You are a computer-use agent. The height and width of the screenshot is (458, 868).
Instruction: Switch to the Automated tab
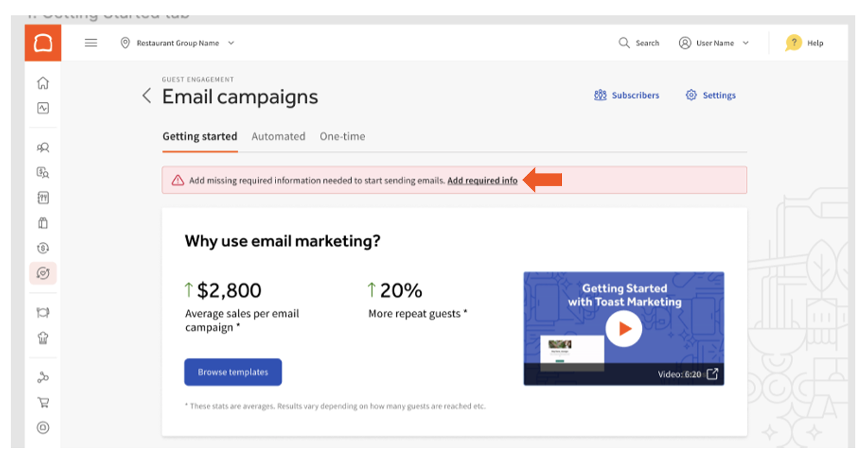[x=278, y=136]
